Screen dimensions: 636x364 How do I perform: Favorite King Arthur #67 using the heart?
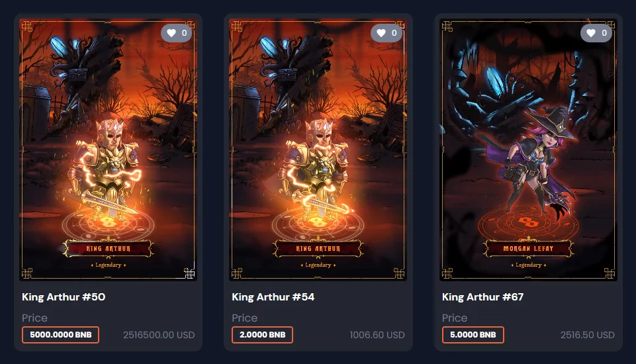click(591, 33)
